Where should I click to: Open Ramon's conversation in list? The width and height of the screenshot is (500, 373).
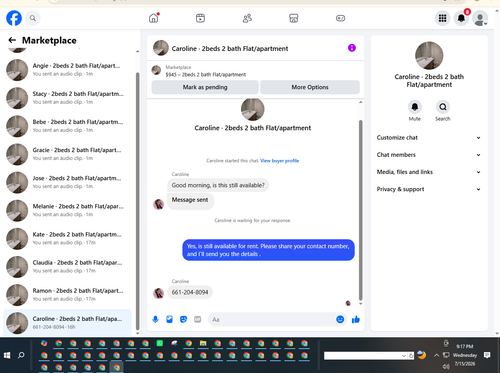coord(68,295)
